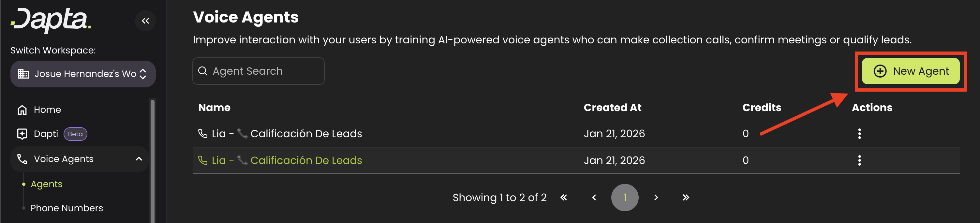The image size is (980, 223).
Task: Open actions menu for first Lia agent
Action: point(859,134)
